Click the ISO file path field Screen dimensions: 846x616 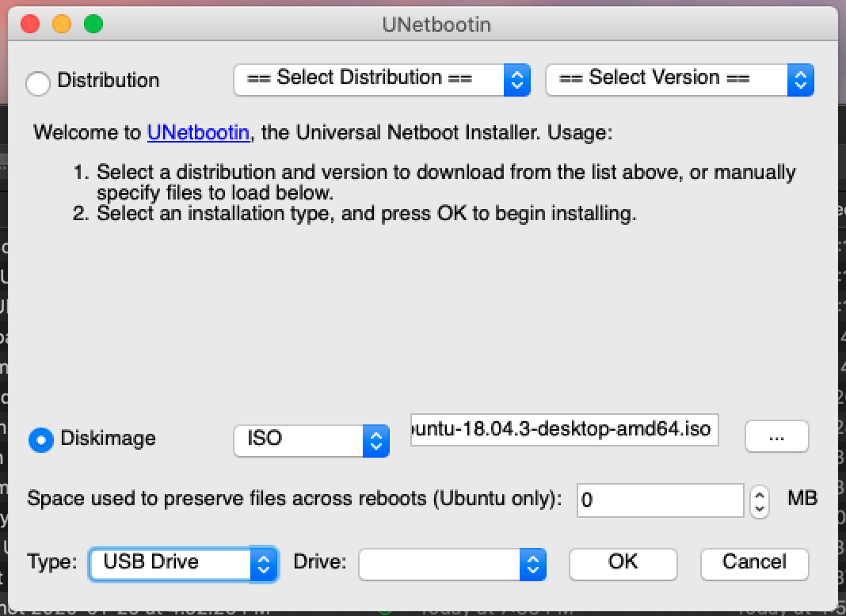point(564,430)
